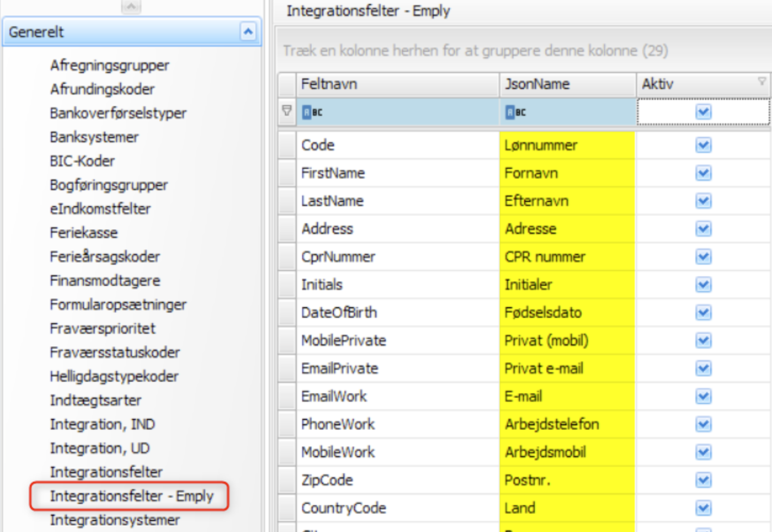Click the Aktiv column header filter icon
This screenshot has height=532, width=772.
click(x=761, y=81)
